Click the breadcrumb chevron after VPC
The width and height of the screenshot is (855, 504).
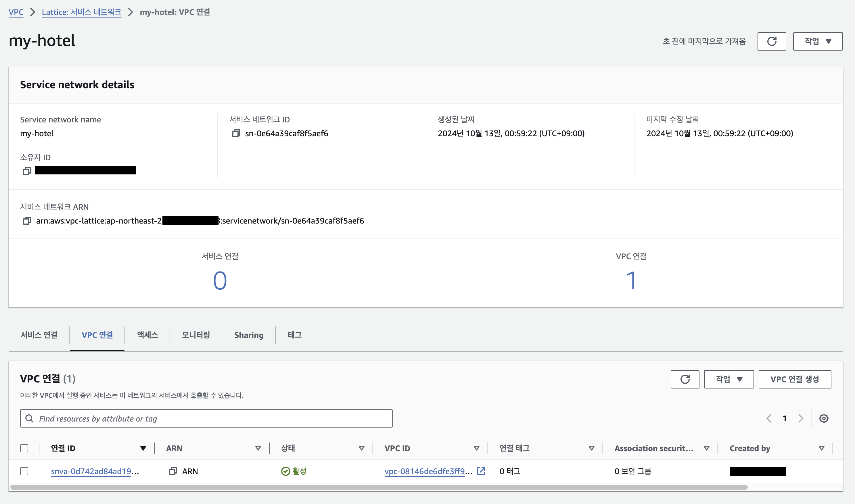[32, 12]
